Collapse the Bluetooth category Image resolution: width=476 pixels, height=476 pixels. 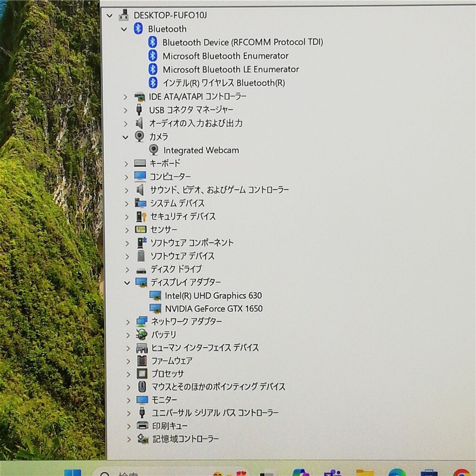click(x=124, y=29)
